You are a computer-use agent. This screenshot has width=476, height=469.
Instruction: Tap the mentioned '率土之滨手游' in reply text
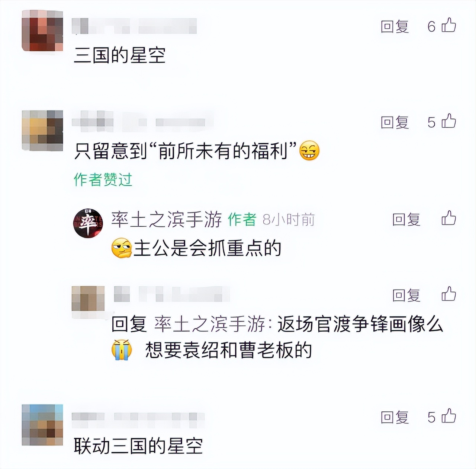point(209,324)
